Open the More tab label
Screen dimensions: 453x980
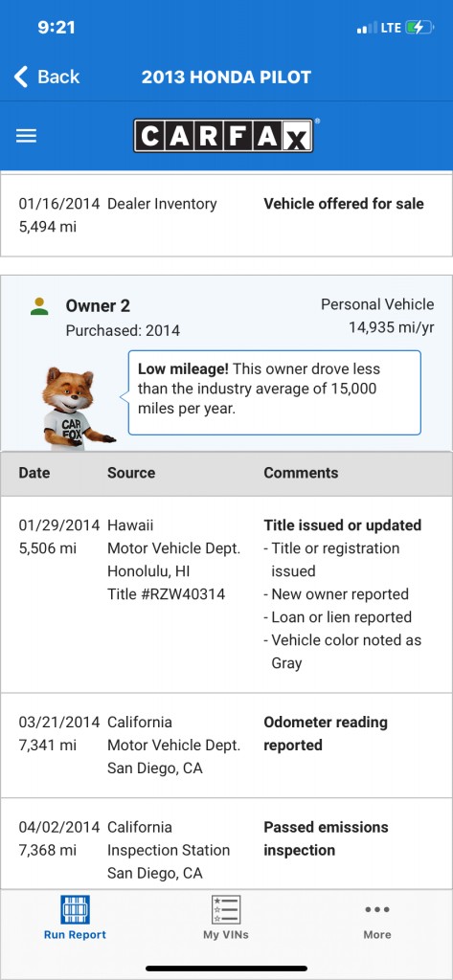377,935
